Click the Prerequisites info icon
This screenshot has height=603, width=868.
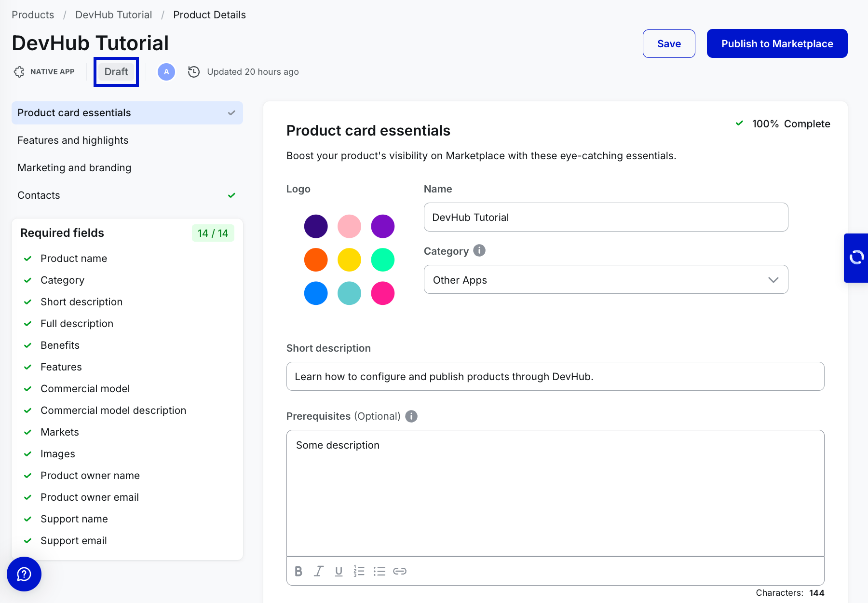point(411,416)
